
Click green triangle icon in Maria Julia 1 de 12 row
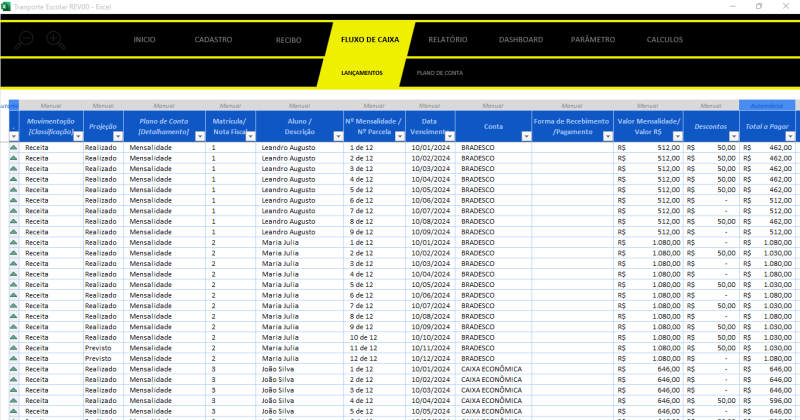(x=14, y=243)
